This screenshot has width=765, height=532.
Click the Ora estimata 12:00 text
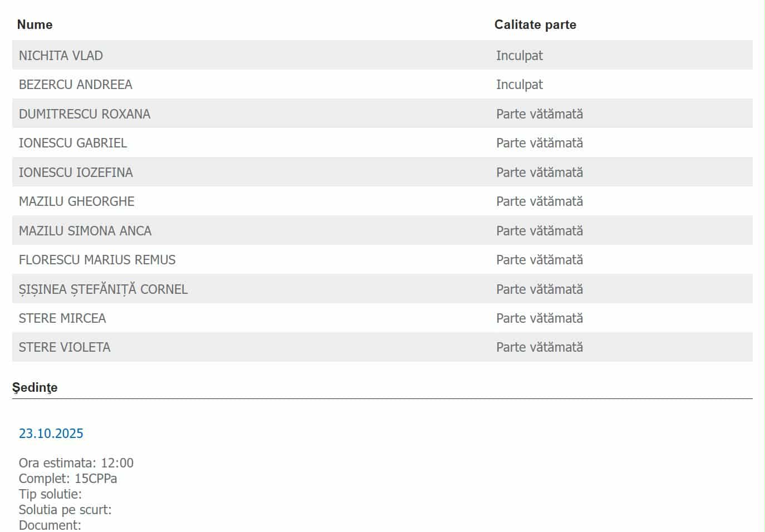[x=76, y=463]
